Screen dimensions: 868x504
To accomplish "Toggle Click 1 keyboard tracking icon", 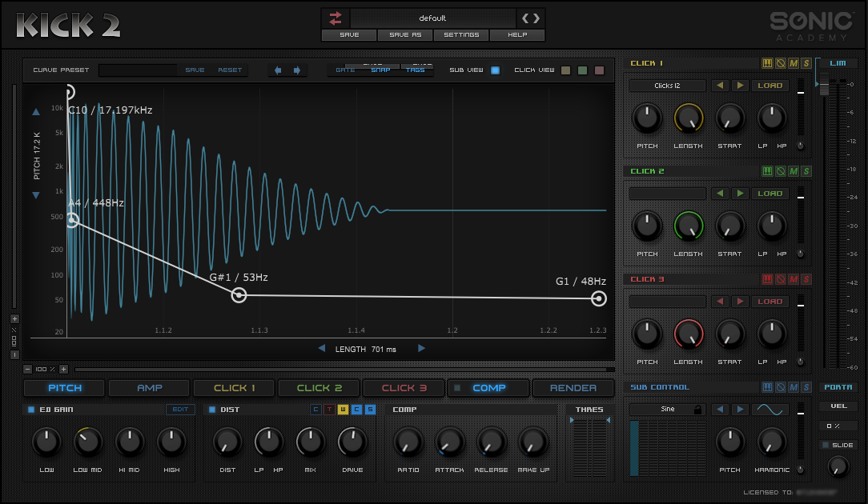I will pos(767,64).
